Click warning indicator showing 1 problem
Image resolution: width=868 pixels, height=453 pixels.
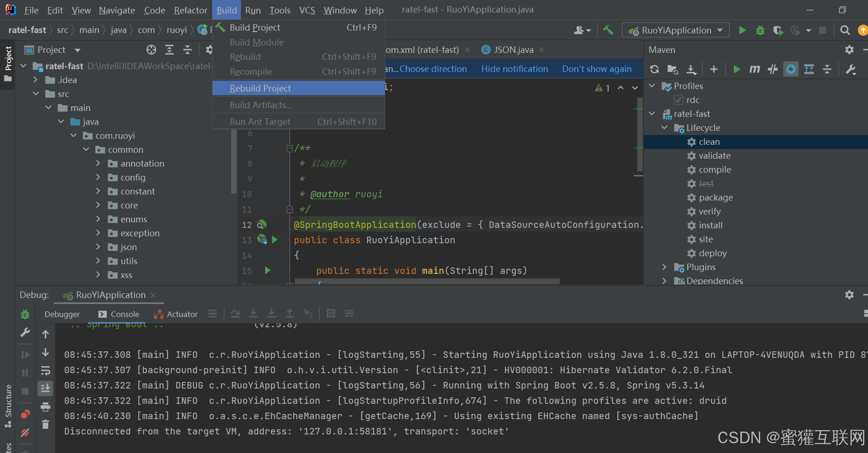(x=602, y=88)
